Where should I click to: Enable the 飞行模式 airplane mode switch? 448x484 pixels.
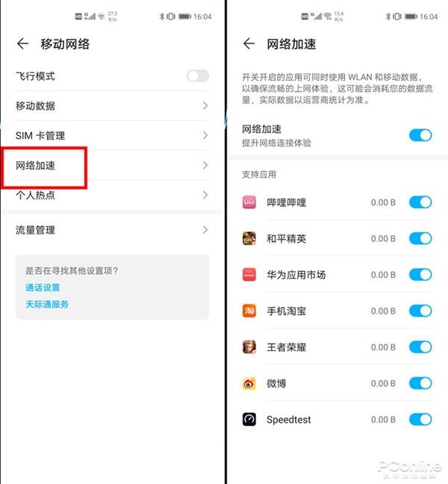click(x=198, y=75)
